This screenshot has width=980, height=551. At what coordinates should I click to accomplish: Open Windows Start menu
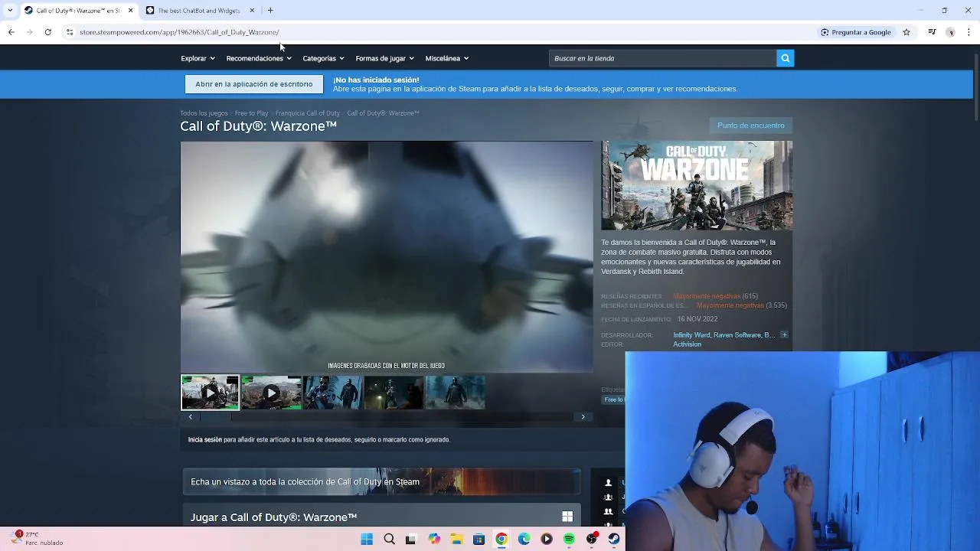point(367,540)
